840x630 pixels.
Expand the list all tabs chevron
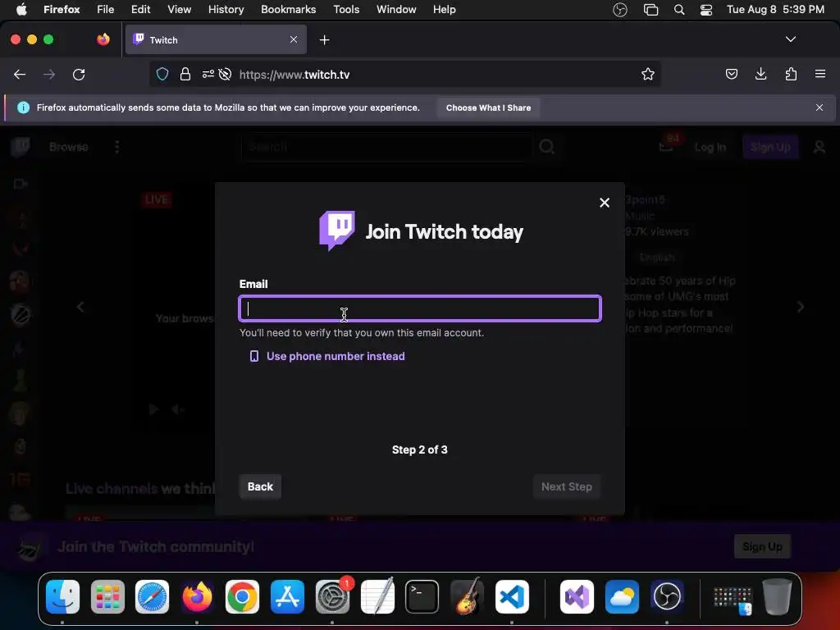(790, 39)
